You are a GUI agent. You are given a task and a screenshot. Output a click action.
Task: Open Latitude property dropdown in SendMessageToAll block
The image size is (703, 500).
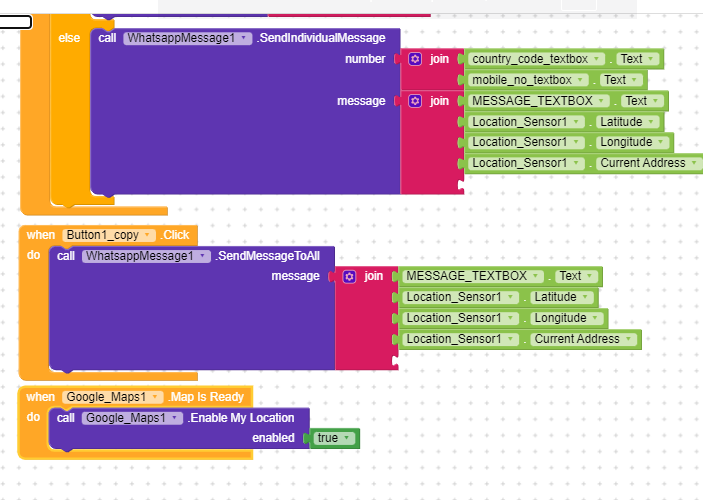pos(562,297)
